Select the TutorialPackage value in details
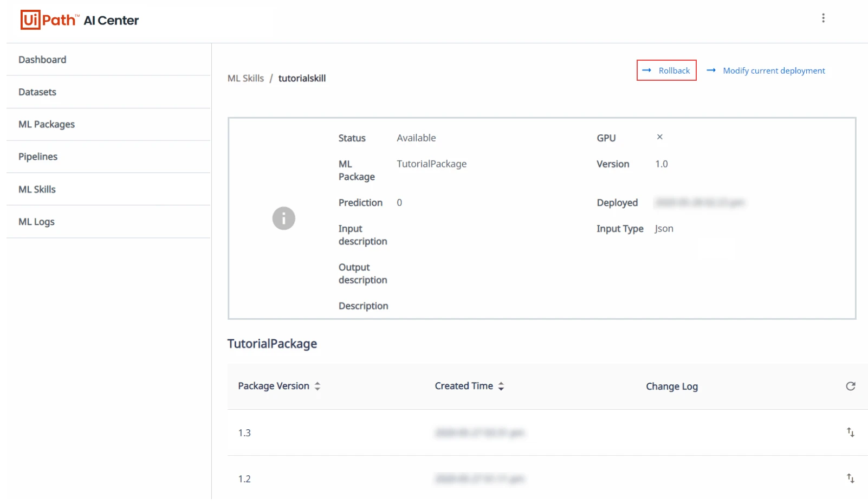The height and width of the screenshot is (503, 868). pos(431,164)
